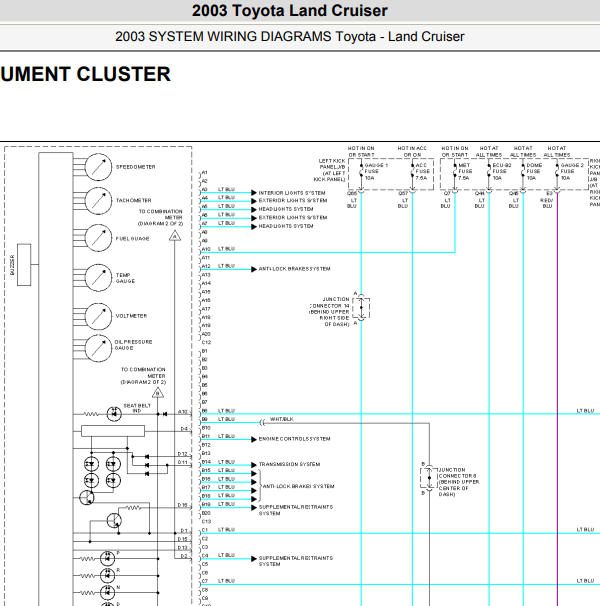This screenshot has height=606, width=600.
Task: Click the junction connector 14 symbol
Action: pyautogui.click(x=361, y=308)
